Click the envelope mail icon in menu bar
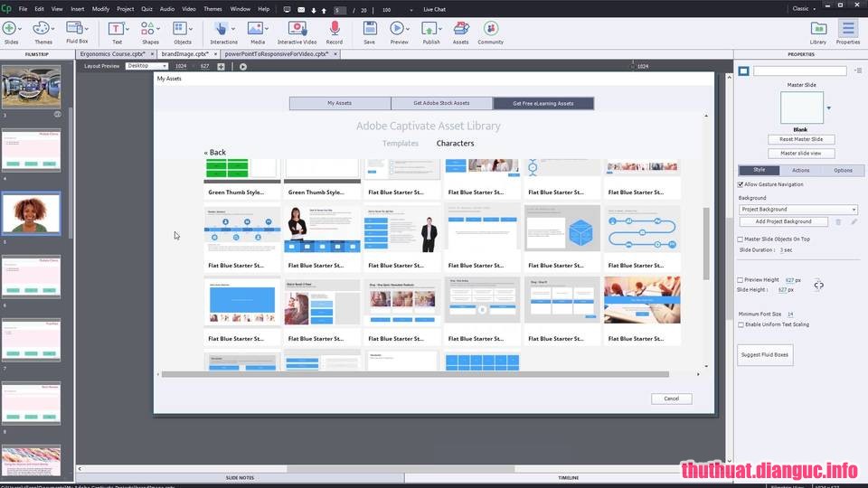Image resolution: width=868 pixels, height=488 pixels. tap(301, 9)
